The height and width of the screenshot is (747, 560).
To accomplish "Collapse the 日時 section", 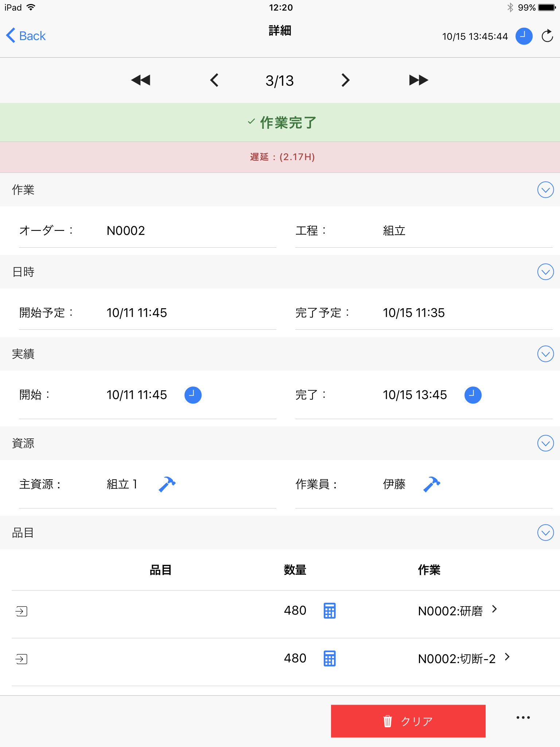I will pyautogui.click(x=545, y=272).
